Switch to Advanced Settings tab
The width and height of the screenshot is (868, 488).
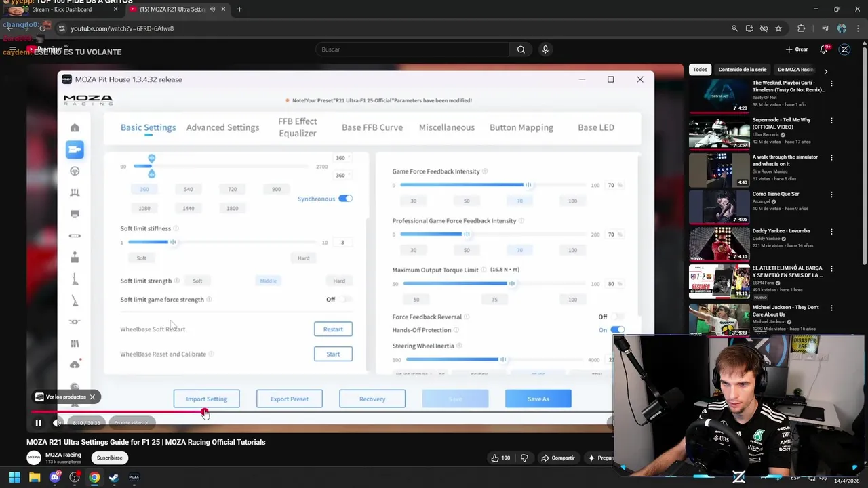click(222, 127)
